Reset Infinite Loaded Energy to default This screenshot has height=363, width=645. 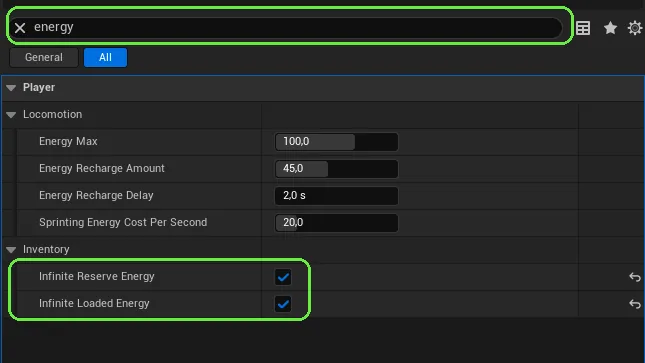tap(635, 304)
